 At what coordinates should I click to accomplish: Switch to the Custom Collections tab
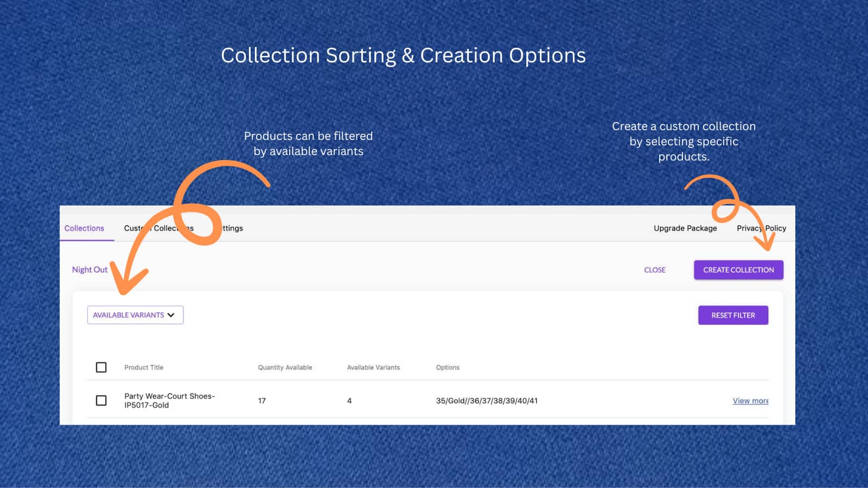click(158, 228)
